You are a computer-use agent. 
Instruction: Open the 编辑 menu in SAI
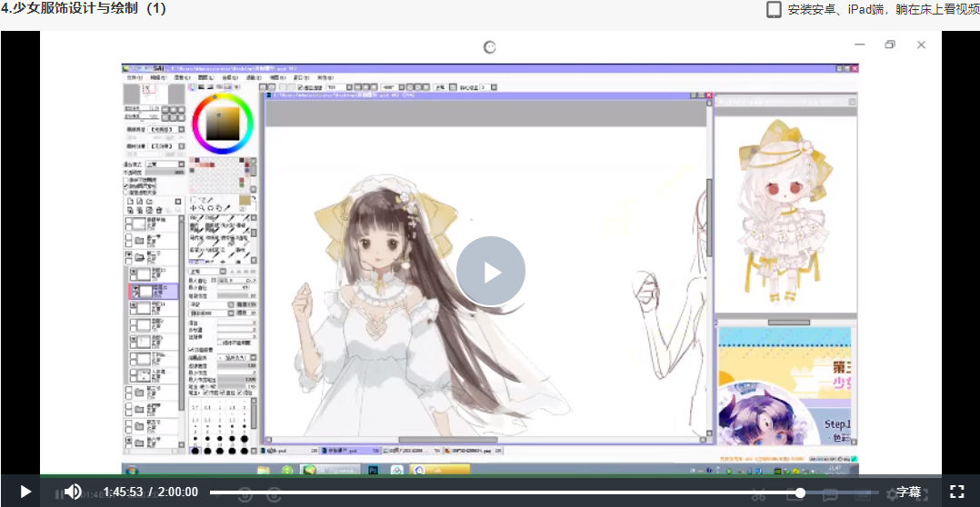click(x=158, y=77)
